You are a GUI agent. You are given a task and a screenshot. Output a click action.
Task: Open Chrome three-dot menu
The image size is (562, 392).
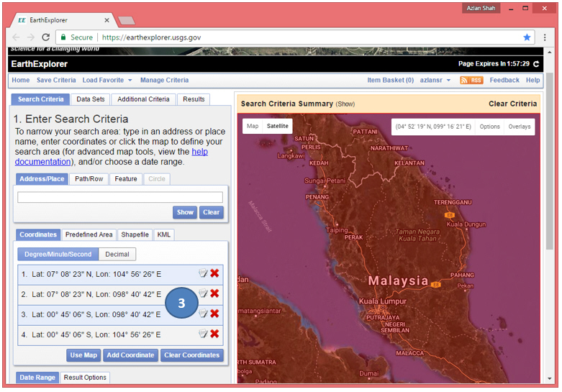(545, 37)
